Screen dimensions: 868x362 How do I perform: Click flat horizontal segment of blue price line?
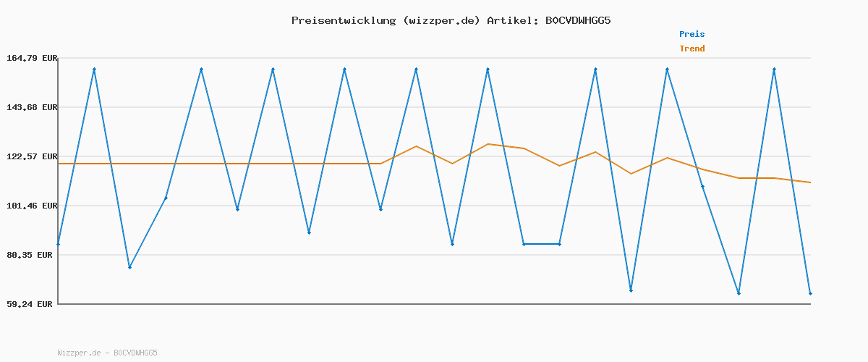[542, 244]
